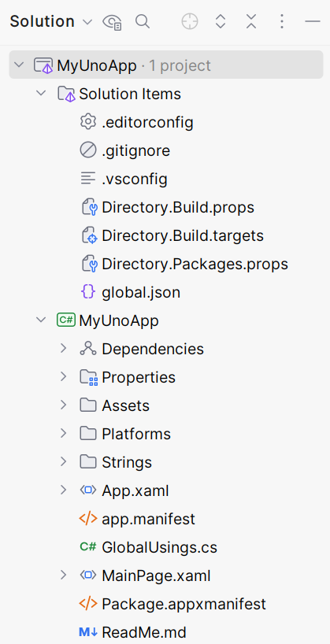
Task: Open the Solution view dropdown
Action: click(51, 21)
